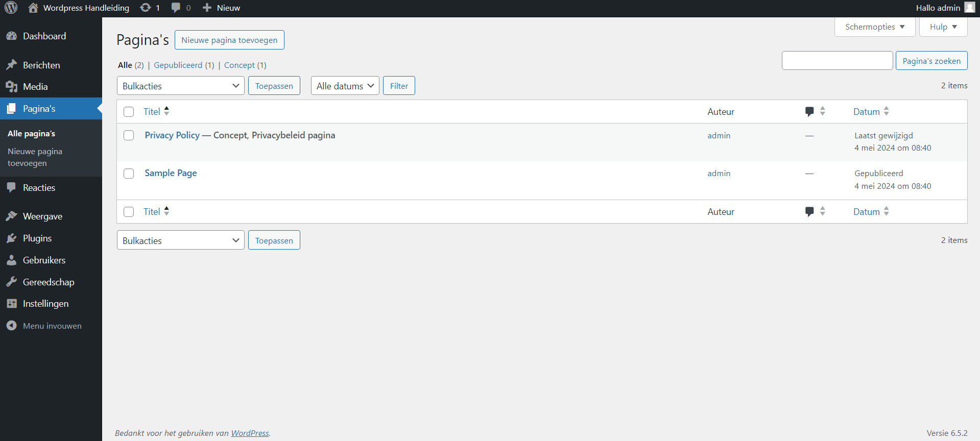Click admin author link in Privacy Policy row
This screenshot has width=980, height=441.
[x=719, y=136]
